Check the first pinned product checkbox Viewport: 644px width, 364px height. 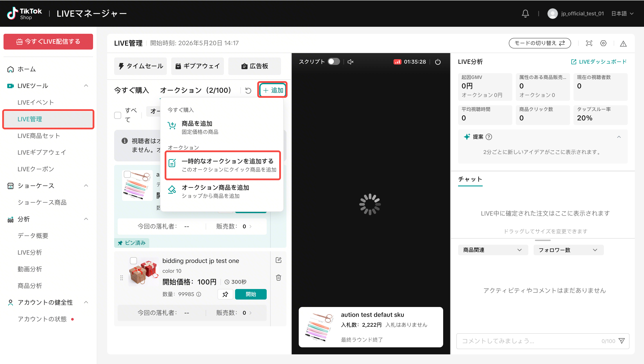127,174
